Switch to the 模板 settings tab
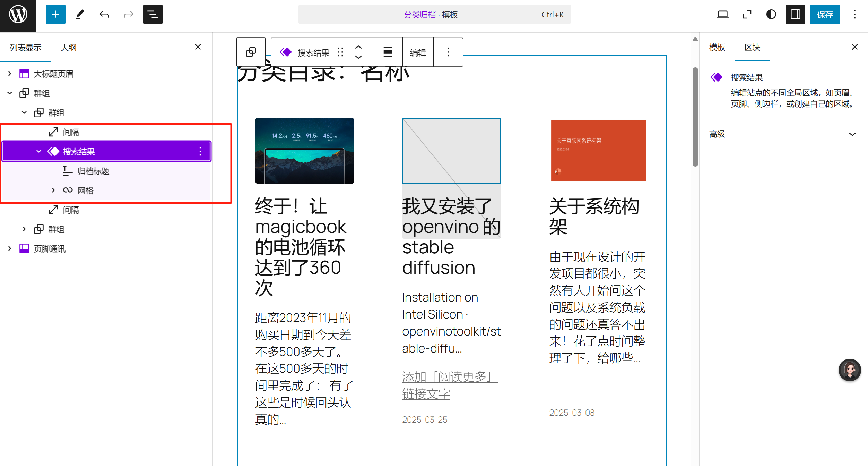Screen dimensions: 868x466 click(717, 47)
